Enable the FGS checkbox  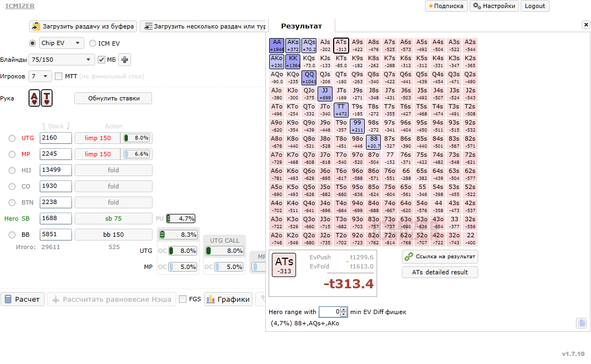tap(183, 299)
